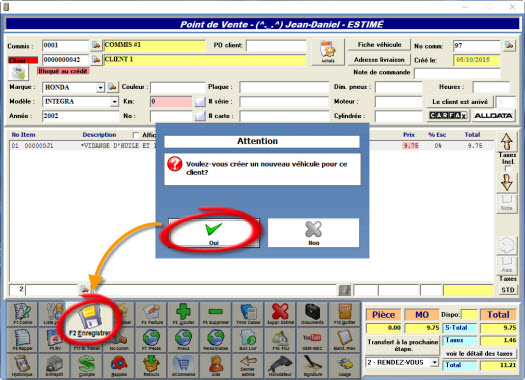Click the Plaque input field

coord(284,87)
